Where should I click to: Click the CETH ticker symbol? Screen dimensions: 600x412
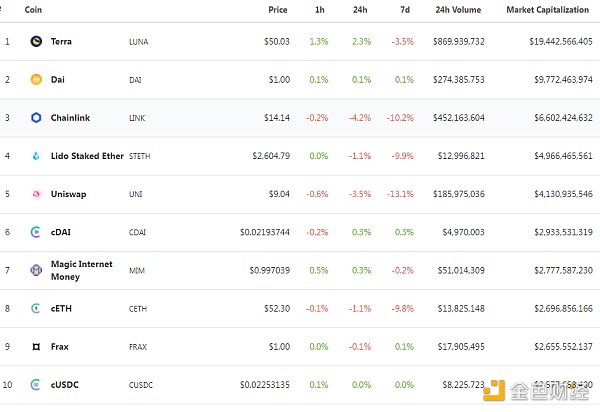tap(138, 309)
